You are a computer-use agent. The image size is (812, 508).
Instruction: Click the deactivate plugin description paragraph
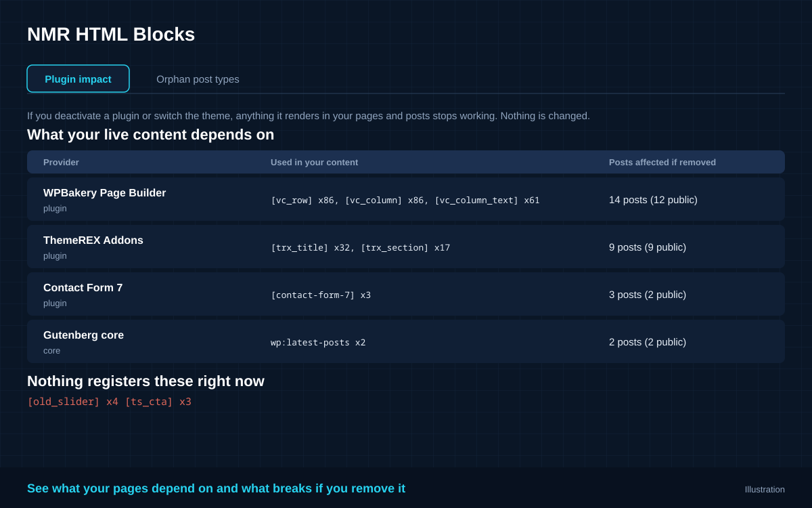click(x=309, y=116)
